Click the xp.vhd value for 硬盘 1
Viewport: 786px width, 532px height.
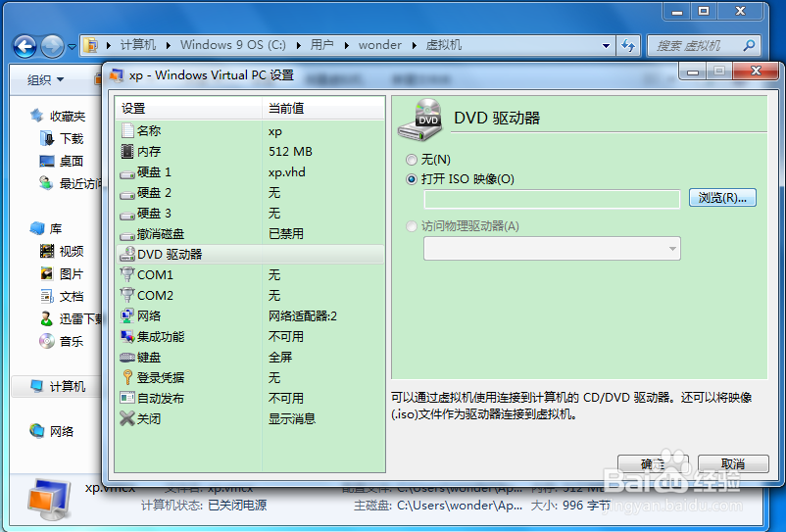coord(287,172)
